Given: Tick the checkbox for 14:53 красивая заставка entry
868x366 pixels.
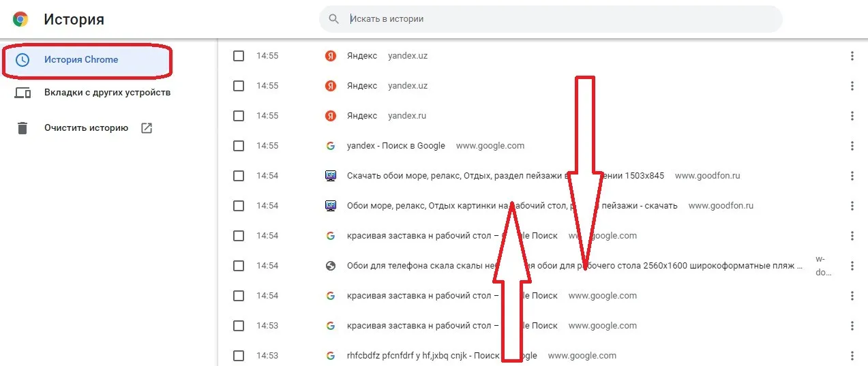Looking at the screenshot, I should (239, 326).
